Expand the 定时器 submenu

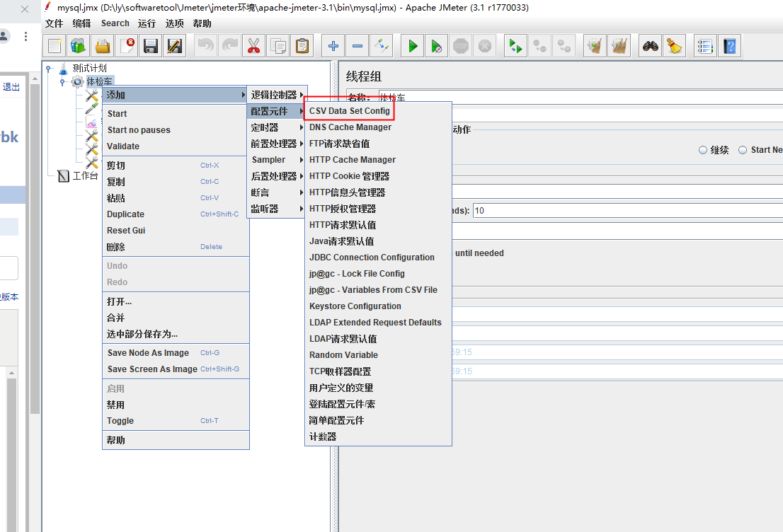point(277,127)
